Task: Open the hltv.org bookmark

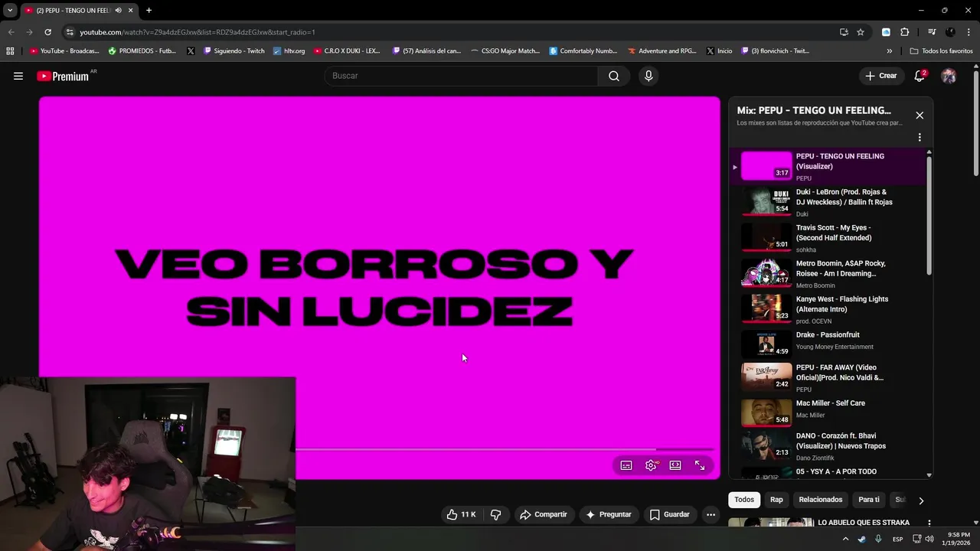Action: (x=289, y=51)
